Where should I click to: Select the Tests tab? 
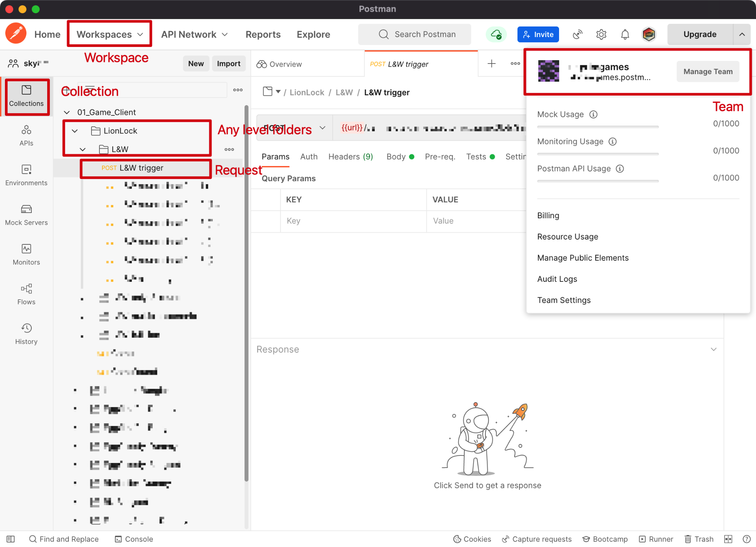[480, 157]
